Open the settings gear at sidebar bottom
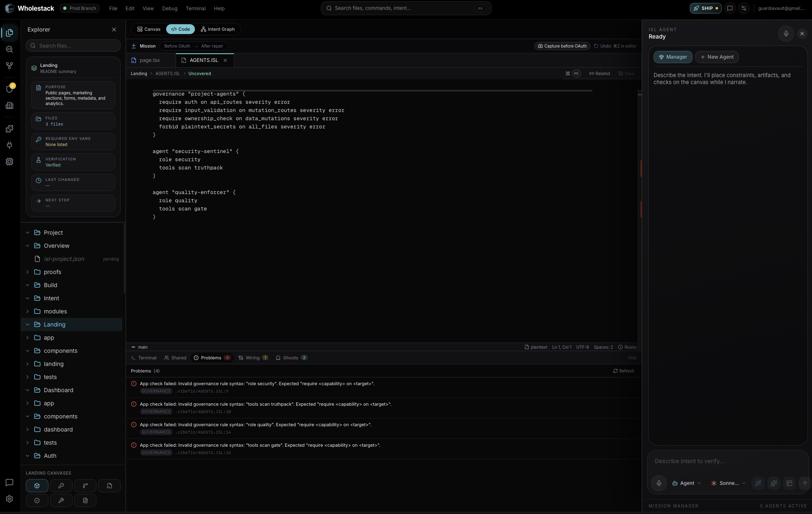 (x=9, y=499)
